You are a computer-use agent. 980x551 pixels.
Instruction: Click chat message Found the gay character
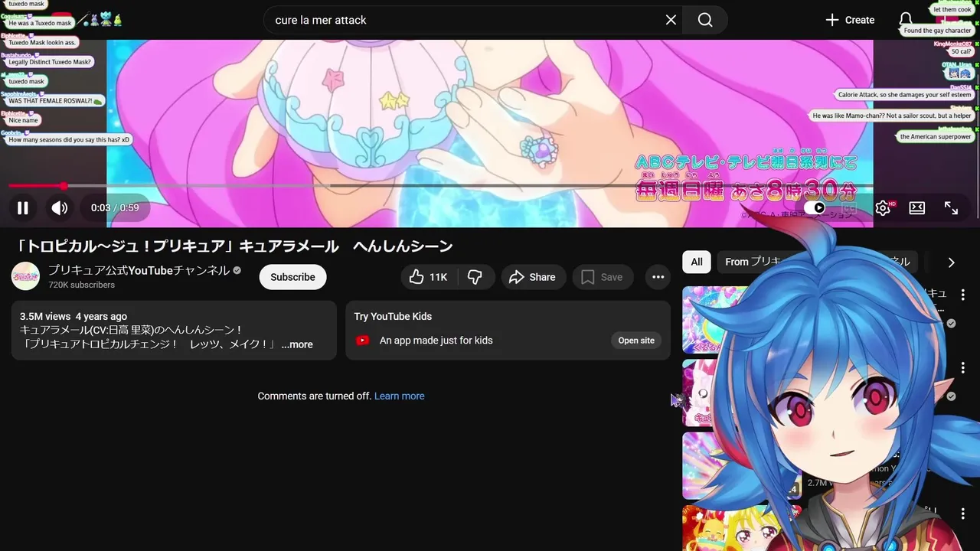[937, 31]
